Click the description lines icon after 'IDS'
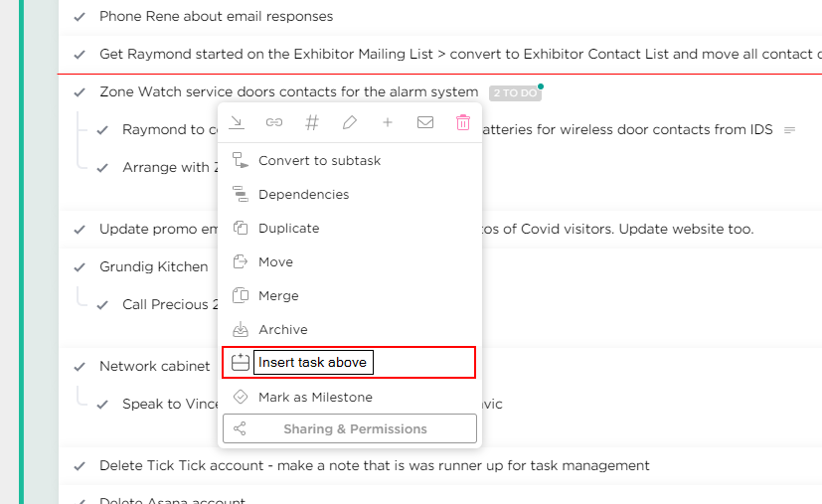The width and height of the screenshot is (822, 504). coord(790,130)
